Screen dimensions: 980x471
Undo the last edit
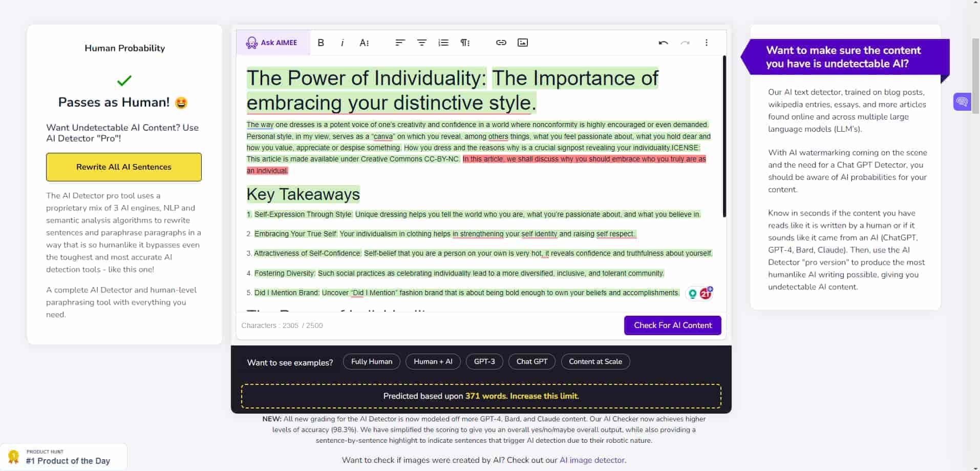point(663,43)
